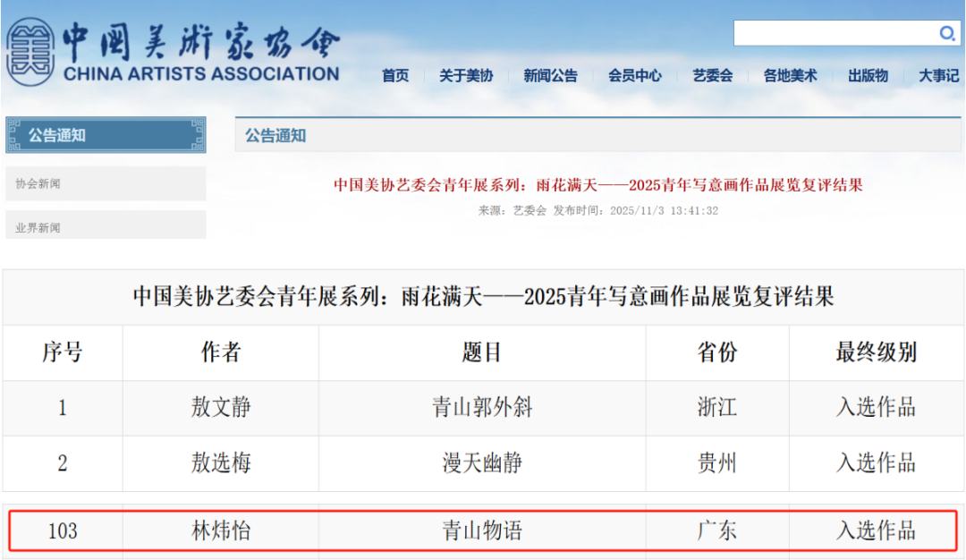Click inside the search input box
Screen dimensions: 966x560
coord(834,34)
